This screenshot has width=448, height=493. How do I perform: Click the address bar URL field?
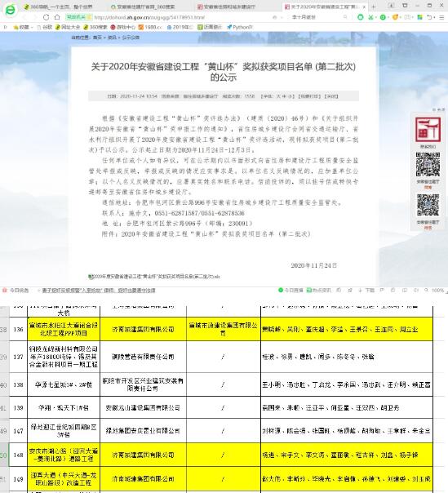(149, 18)
